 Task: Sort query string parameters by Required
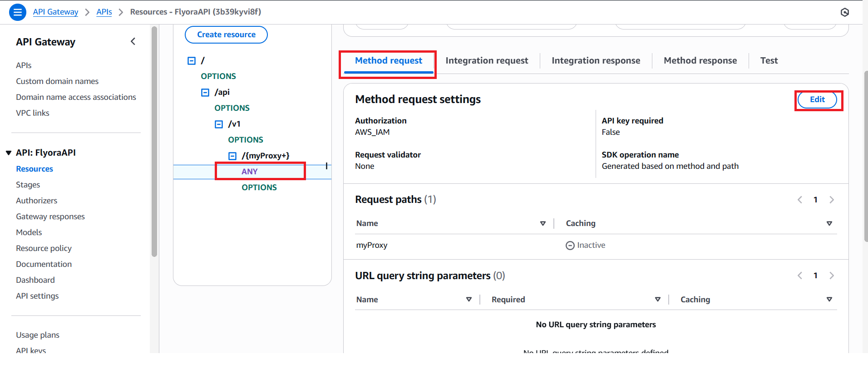(657, 300)
